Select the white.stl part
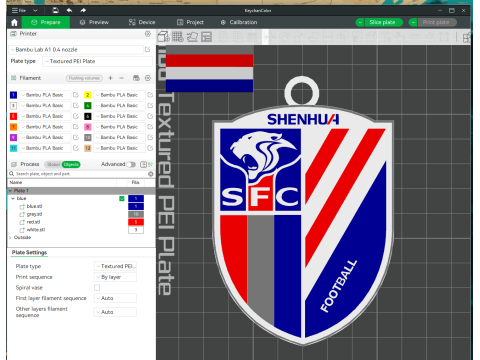The image size is (480, 360). 36,230
